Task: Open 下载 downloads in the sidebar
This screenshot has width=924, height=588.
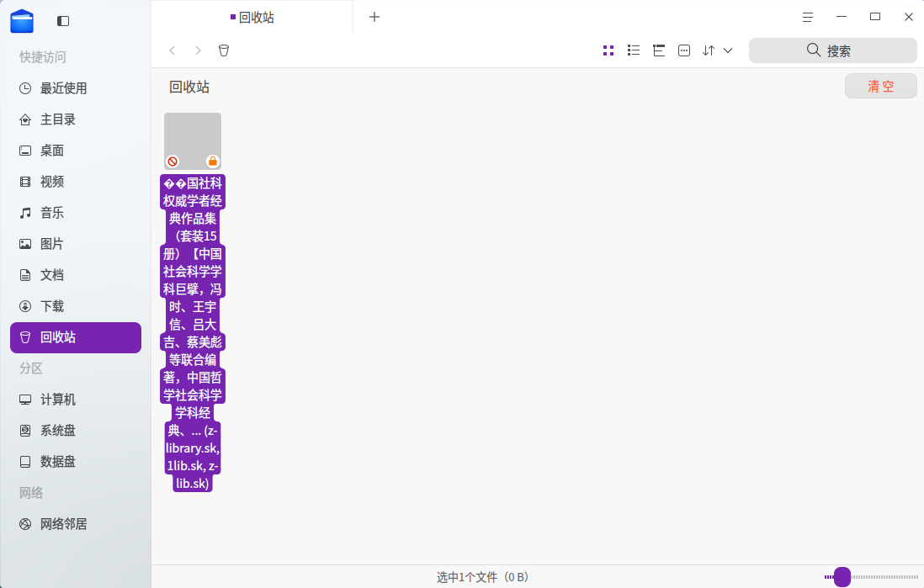Action: pos(76,306)
